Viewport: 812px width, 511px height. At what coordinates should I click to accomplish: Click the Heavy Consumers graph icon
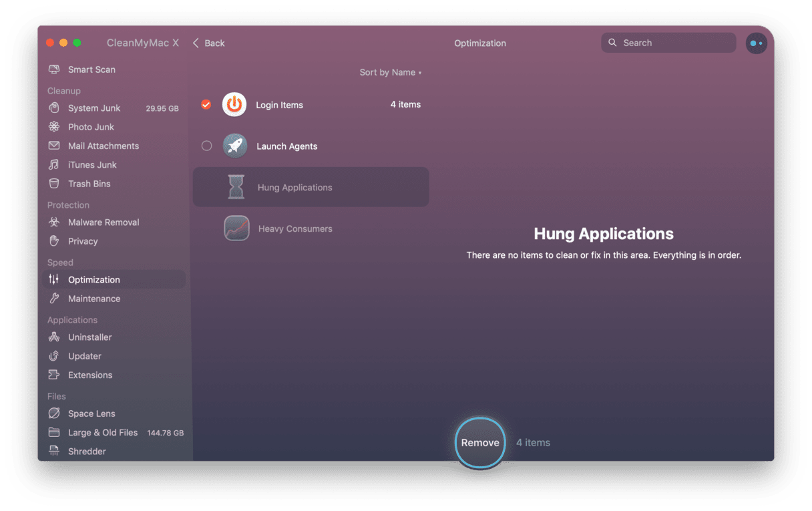click(x=236, y=228)
